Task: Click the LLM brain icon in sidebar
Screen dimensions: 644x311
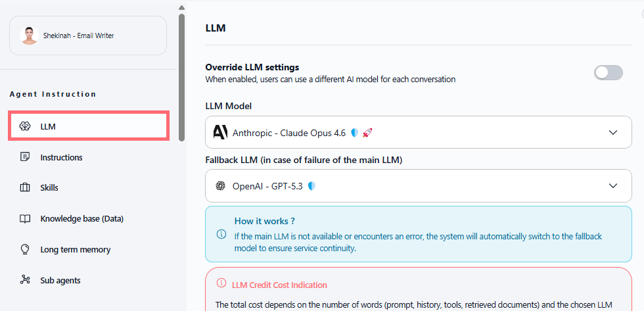Action: pyautogui.click(x=26, y=126)
